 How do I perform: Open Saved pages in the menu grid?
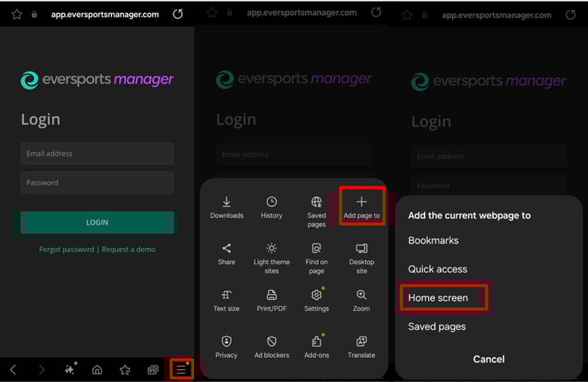[316, 211]
